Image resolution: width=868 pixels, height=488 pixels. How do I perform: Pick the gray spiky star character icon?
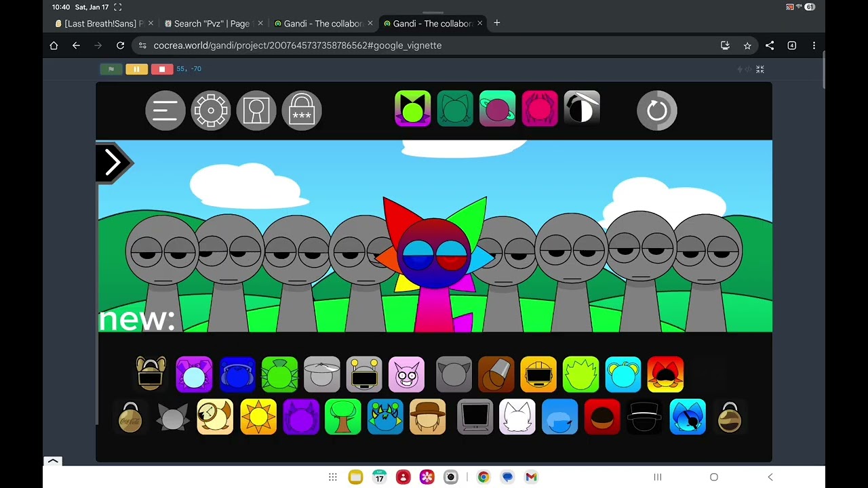tap(173, 417)
